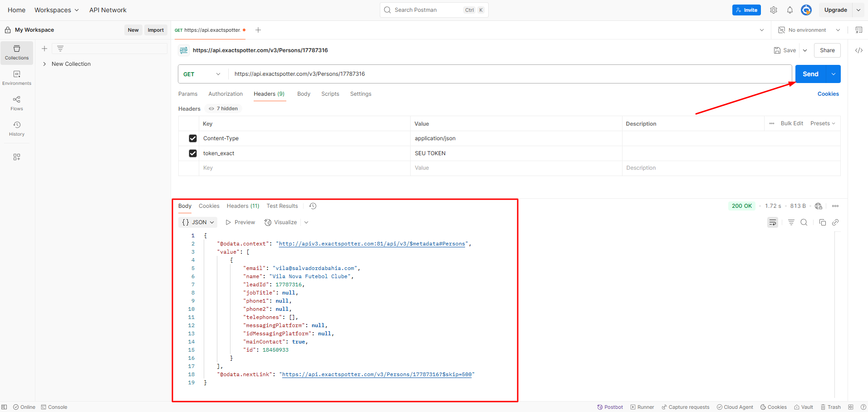Toggle word wrap in the response body

(x=773, y=222)
